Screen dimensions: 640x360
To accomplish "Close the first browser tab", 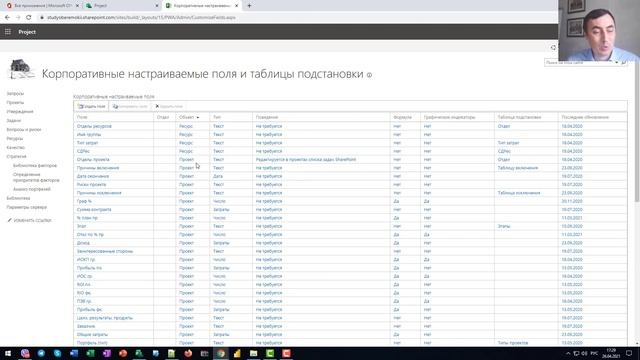I will [77, 6].
